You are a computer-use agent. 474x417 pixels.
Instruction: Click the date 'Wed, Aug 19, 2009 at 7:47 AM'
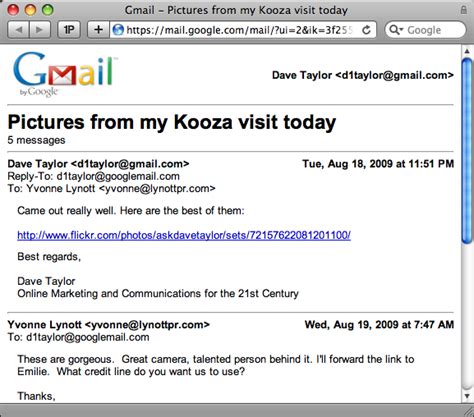pos(379,324)
